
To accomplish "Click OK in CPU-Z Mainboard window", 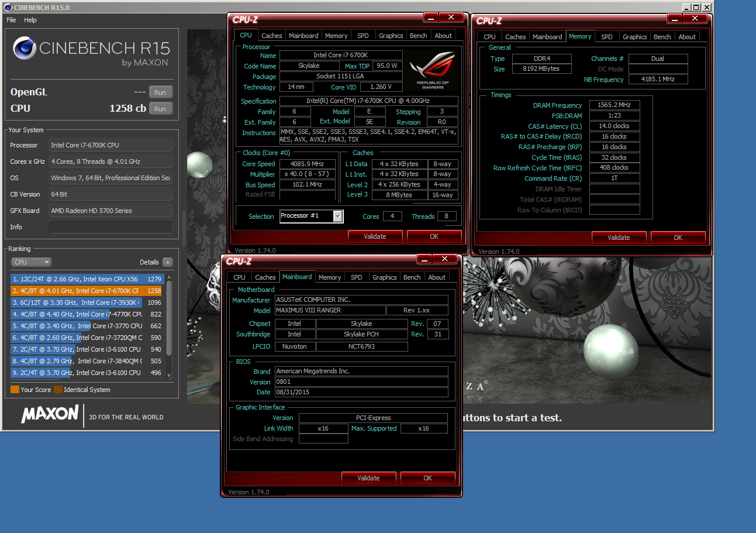I will [x=428, y=478].
